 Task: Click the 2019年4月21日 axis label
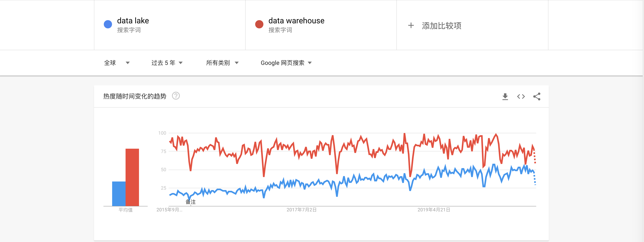pos(434,210)
